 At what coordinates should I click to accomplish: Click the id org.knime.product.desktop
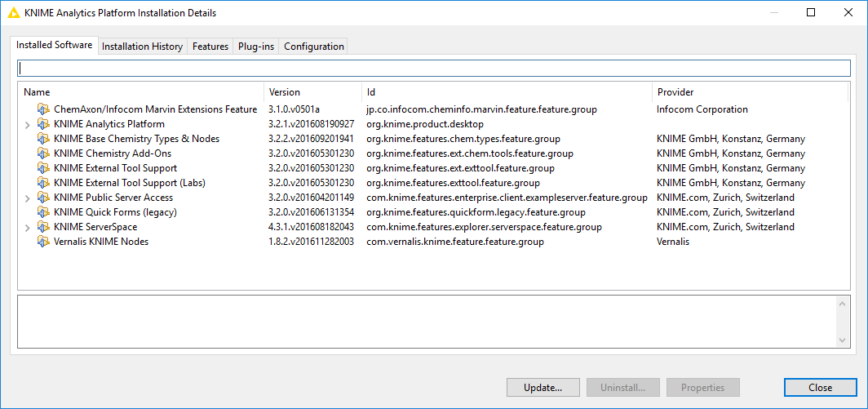pos(424,124)
